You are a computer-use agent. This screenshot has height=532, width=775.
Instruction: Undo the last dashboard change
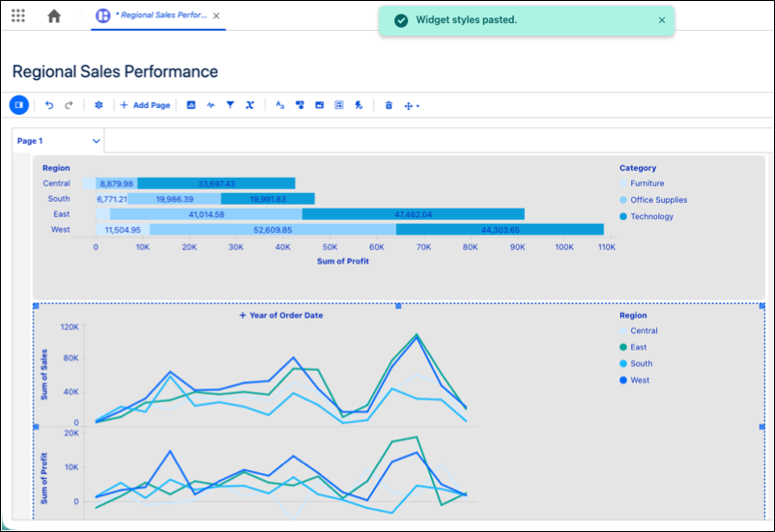[49, 105]
